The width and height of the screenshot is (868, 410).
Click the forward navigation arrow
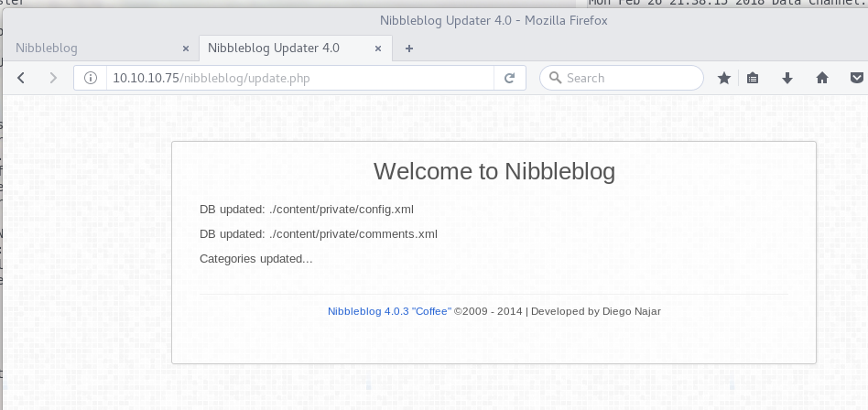click(x=53, y=78)
